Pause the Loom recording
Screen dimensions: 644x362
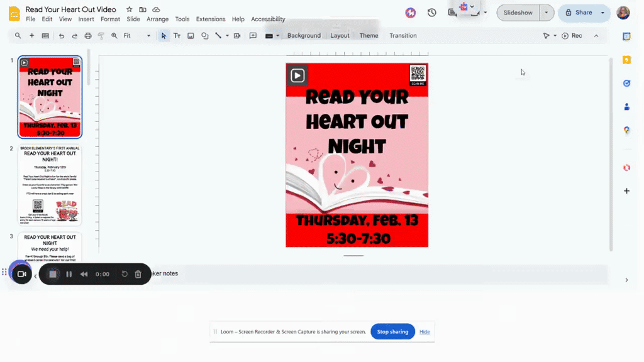click(x=69, y=274)
